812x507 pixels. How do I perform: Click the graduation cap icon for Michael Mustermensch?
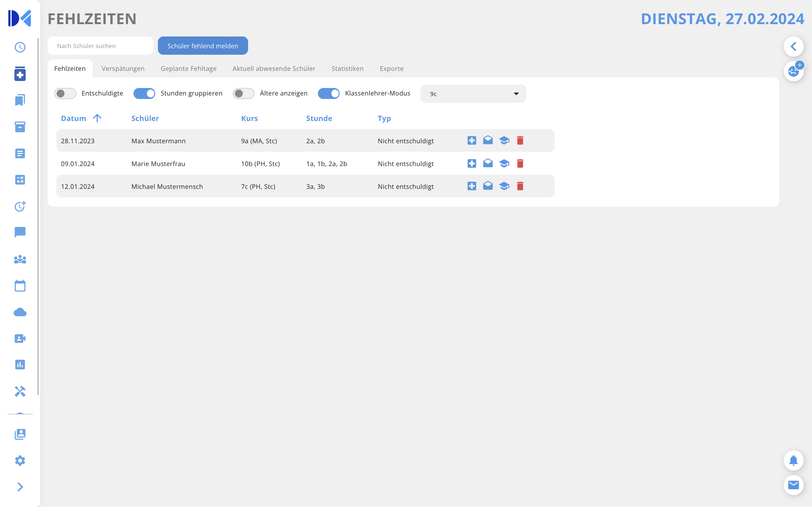(x=504, y=186)
